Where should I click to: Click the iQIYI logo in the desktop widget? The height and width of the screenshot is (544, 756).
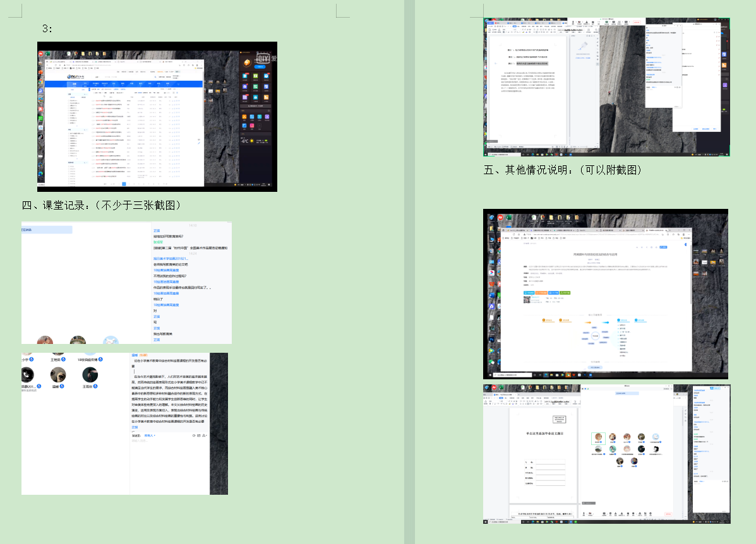pos(263,58)
